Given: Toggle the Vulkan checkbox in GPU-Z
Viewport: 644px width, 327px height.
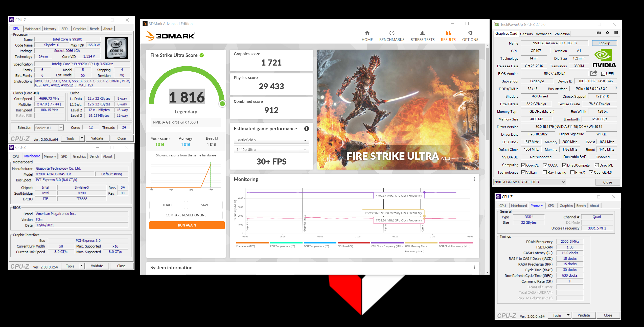Looking at the screenshot, I should pyautogui.click(x=523, y=172).
